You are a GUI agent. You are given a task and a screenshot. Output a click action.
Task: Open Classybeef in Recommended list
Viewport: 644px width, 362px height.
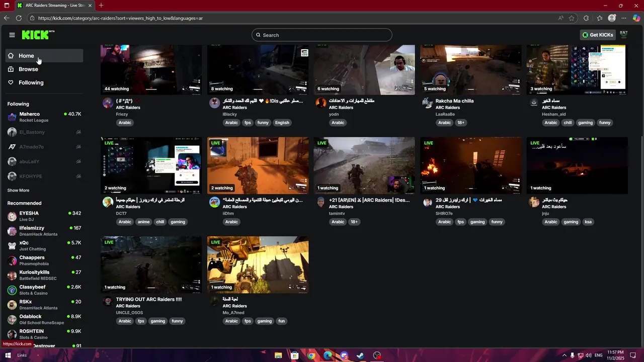coord(44,290)
